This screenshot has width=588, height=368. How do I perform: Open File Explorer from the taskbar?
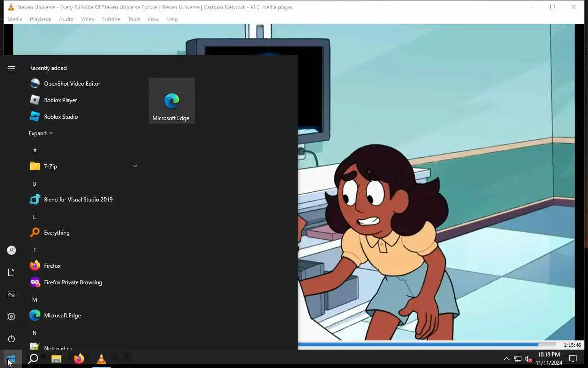pos(57,359)
